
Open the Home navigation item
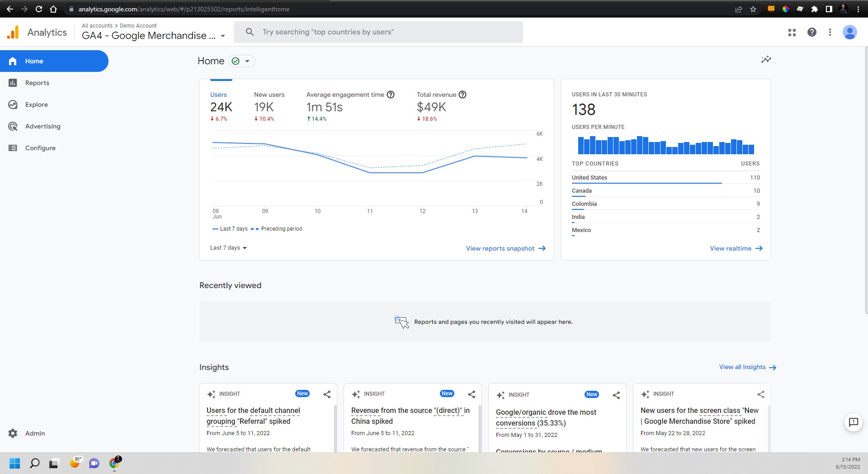pos(54,61)
